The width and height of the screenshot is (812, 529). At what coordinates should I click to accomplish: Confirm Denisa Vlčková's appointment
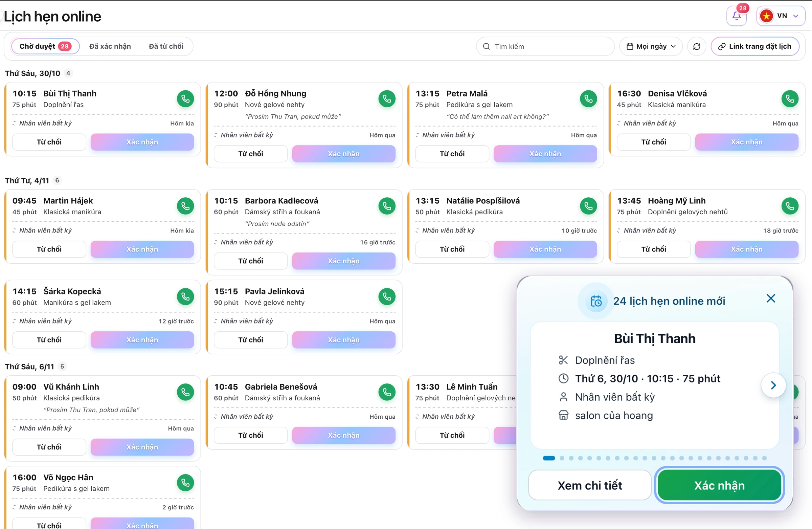pos(746,142)
